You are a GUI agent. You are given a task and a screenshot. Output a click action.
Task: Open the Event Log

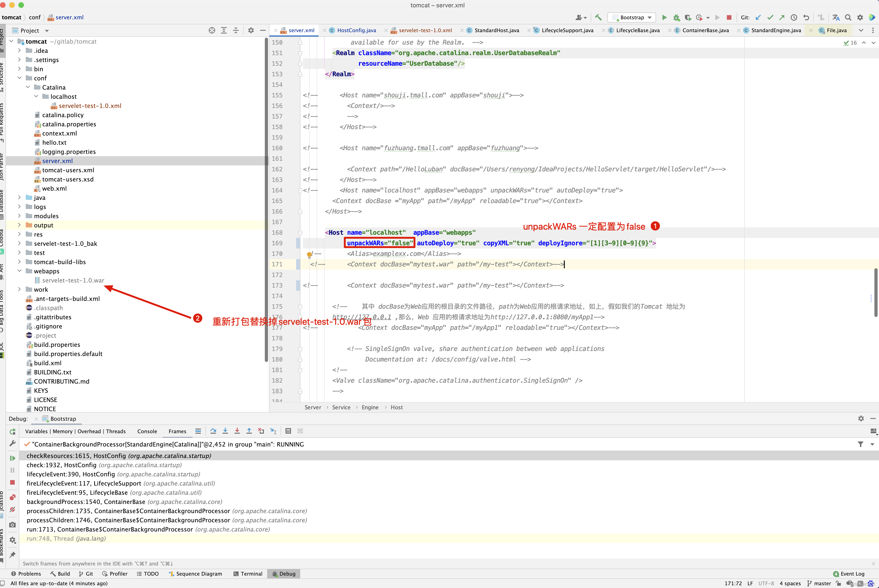click(x=849, y=574)
